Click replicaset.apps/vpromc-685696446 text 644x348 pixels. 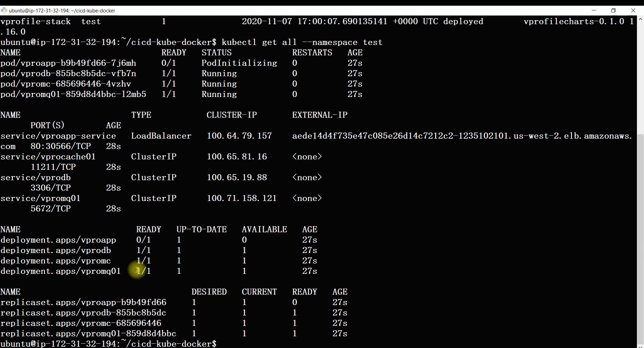81,323
